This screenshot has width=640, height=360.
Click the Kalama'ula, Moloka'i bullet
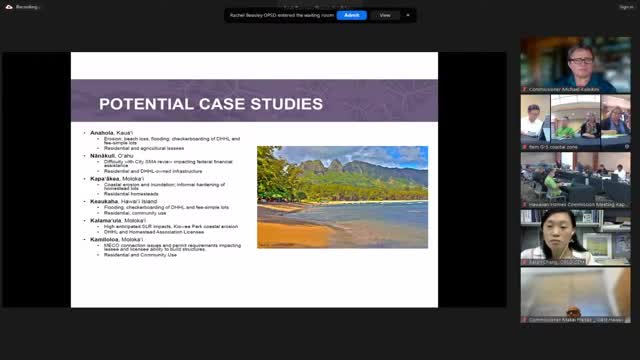click(x=118, y=220)
